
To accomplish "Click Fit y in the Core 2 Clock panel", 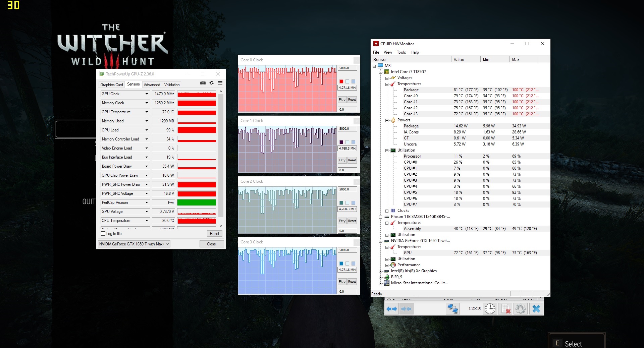I will click(x=342, y=221).
